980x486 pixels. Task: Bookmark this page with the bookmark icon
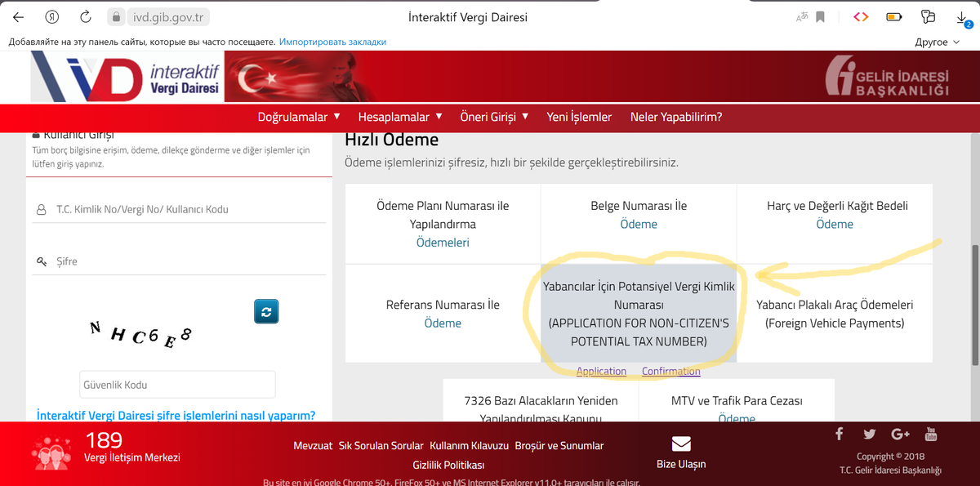pyautogui.click(x=820, y=16)
